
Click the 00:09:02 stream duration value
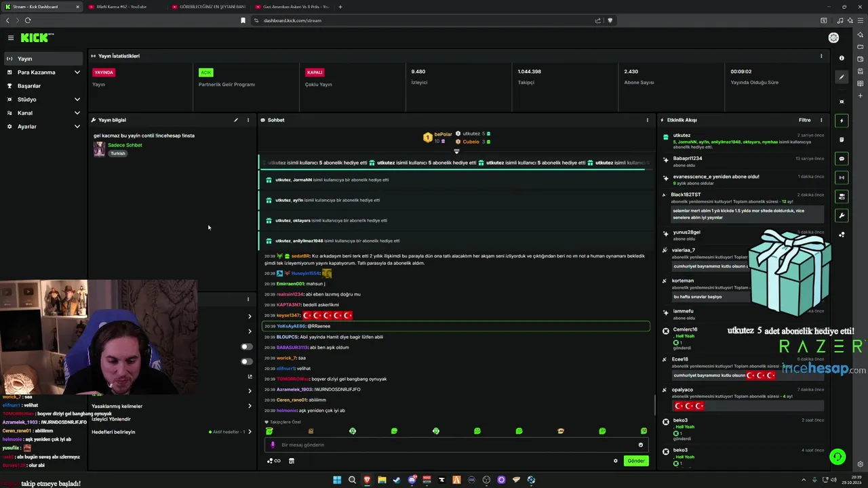coord(741,71)
